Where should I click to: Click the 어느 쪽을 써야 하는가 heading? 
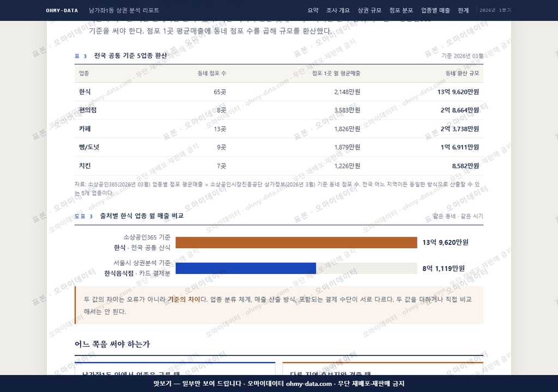coord(112,344)
